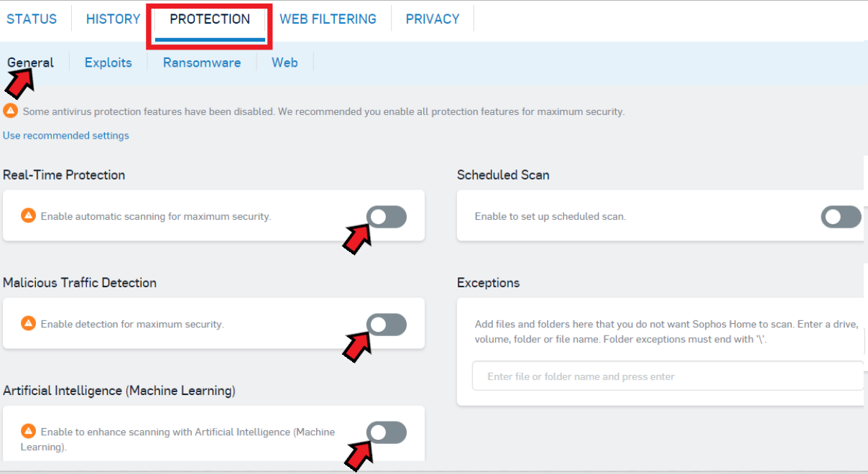Open the PRIVACY tab

click(x=433, y=19)
